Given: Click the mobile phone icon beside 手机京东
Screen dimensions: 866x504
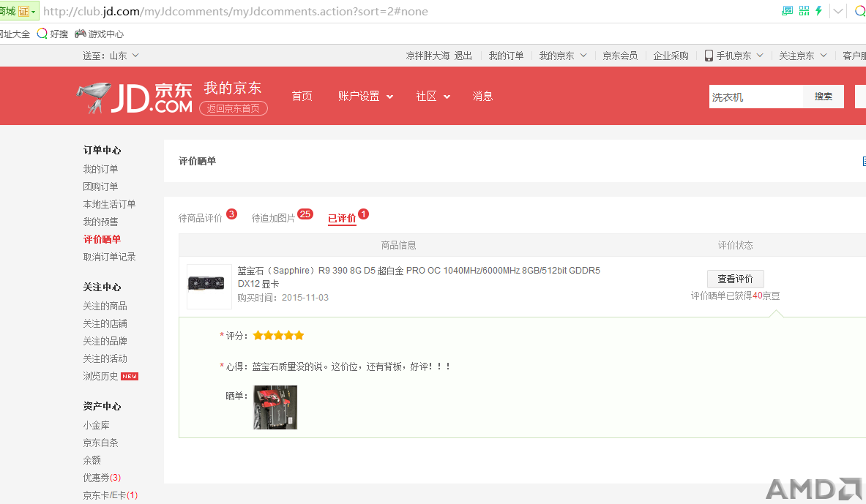Looking at the screenshot, I should tap(709, 56).
